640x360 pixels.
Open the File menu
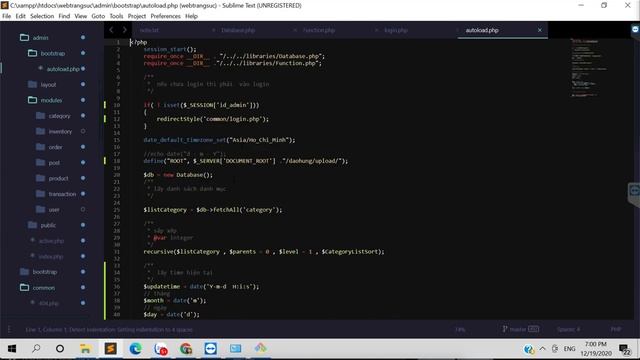tap(7, 16)
